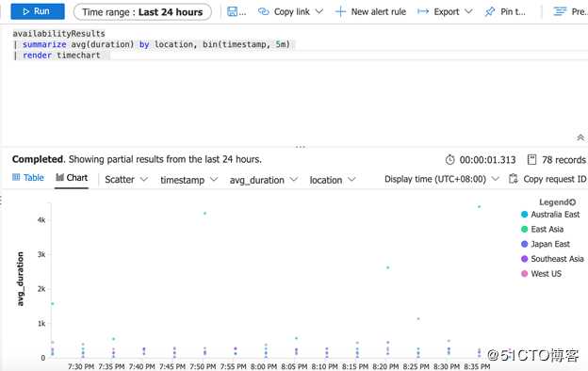Viewport: 588px width, 371px height.
Task: Open the Display time (UTC+08:00) dropdown
Action: (441, 179)
